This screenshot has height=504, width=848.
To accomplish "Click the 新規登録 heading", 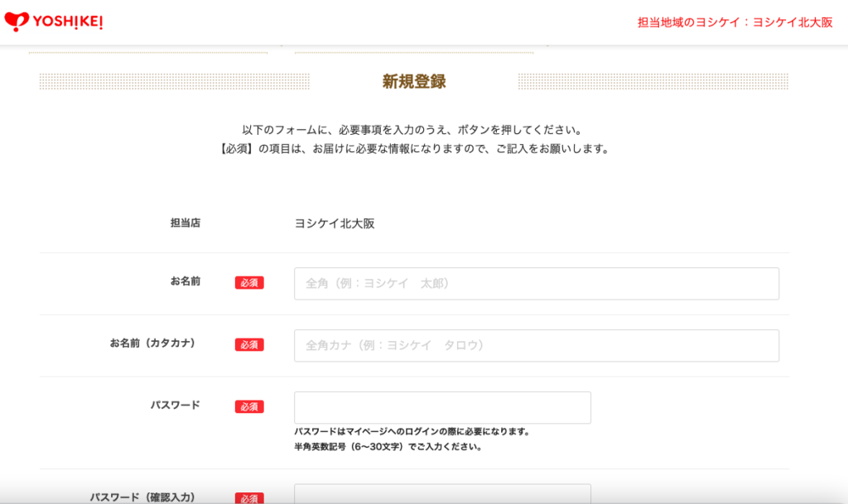I will click(x=413, y=81).
